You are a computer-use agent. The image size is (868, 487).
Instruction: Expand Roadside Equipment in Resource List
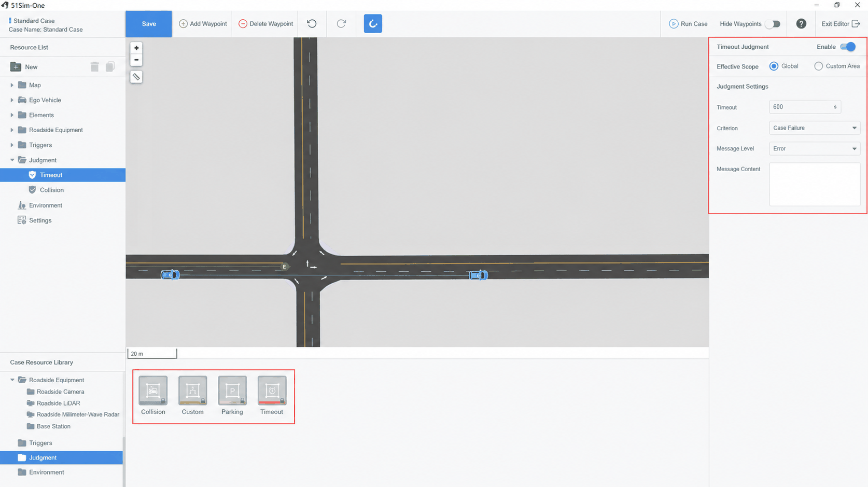point(12,130)
